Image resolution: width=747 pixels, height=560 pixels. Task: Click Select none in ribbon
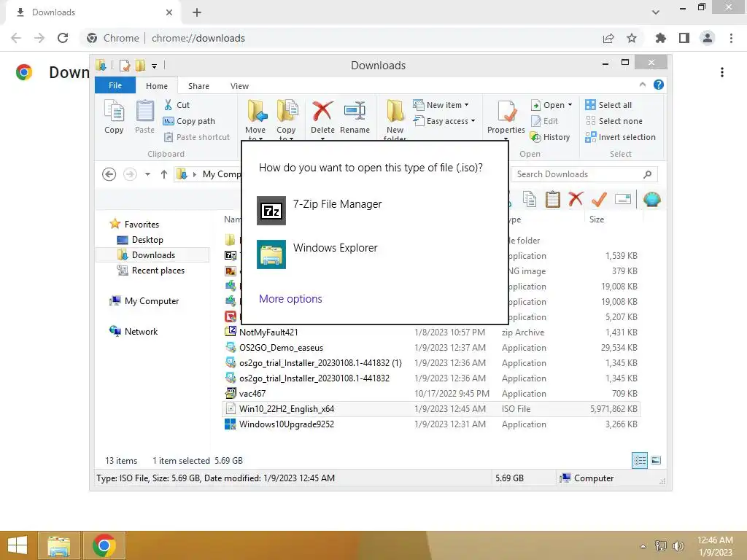pyautogui.click(x=614, y=121)
